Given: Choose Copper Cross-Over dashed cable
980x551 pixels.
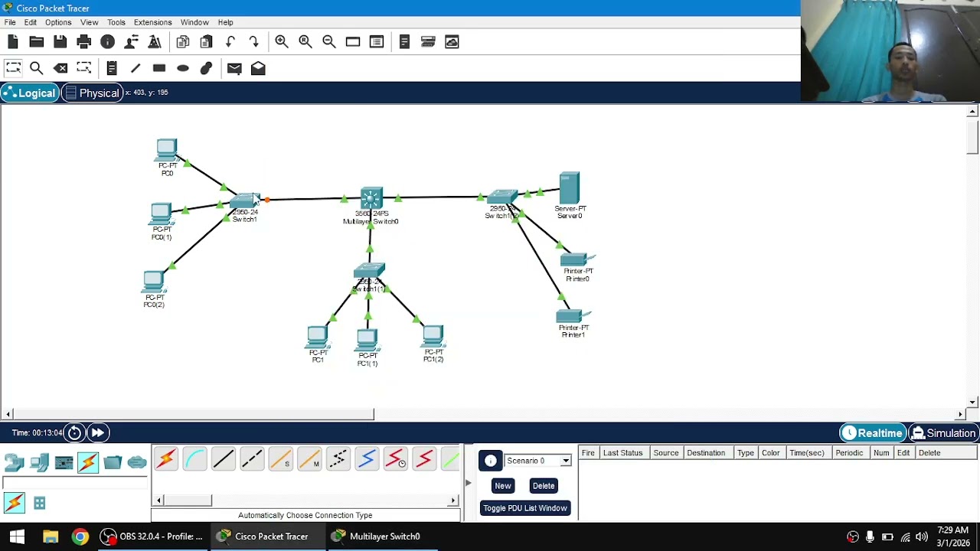Looking at the screenshot, I should point(252,459).
